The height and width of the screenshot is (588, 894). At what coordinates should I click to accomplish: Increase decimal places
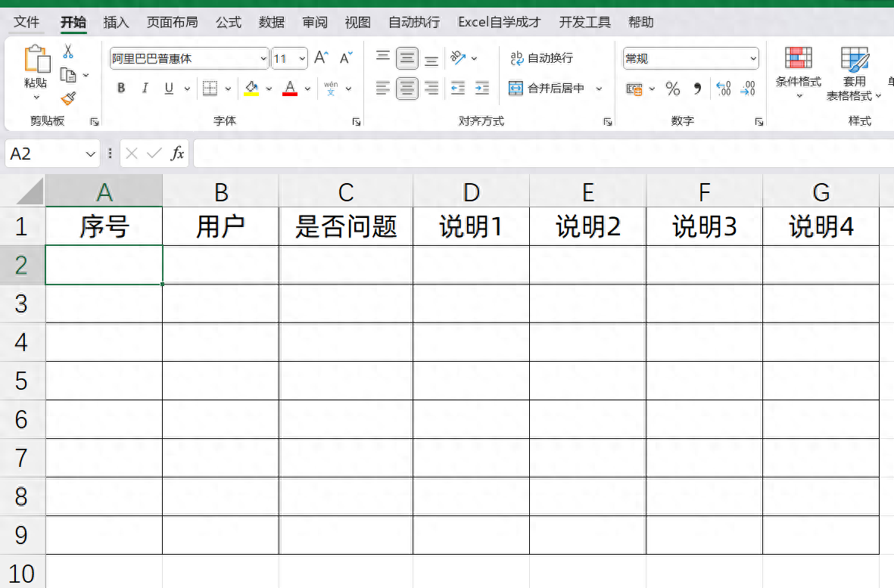(x=724, y=89)
